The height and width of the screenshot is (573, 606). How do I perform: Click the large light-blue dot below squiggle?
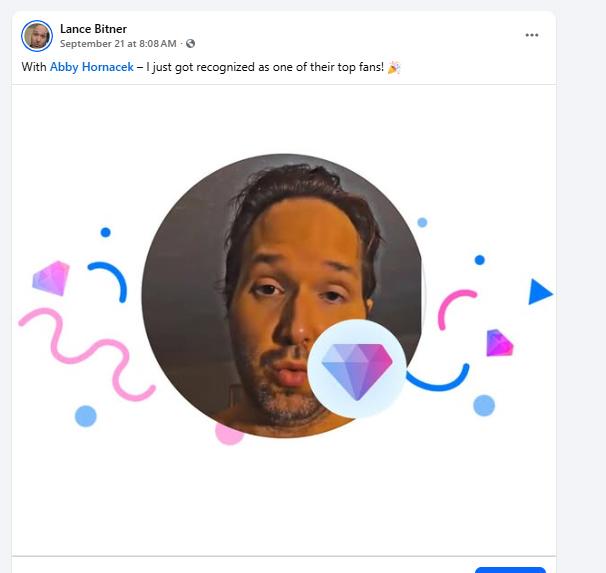86,416
